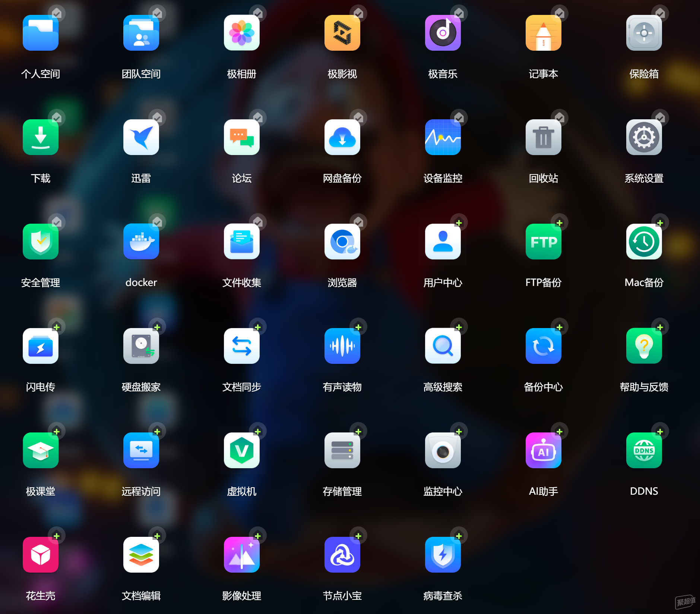Screen dimensions: 700x614
Task: Open the 硬盘搬家 disk migration app
Action: [x=141, y=346]
